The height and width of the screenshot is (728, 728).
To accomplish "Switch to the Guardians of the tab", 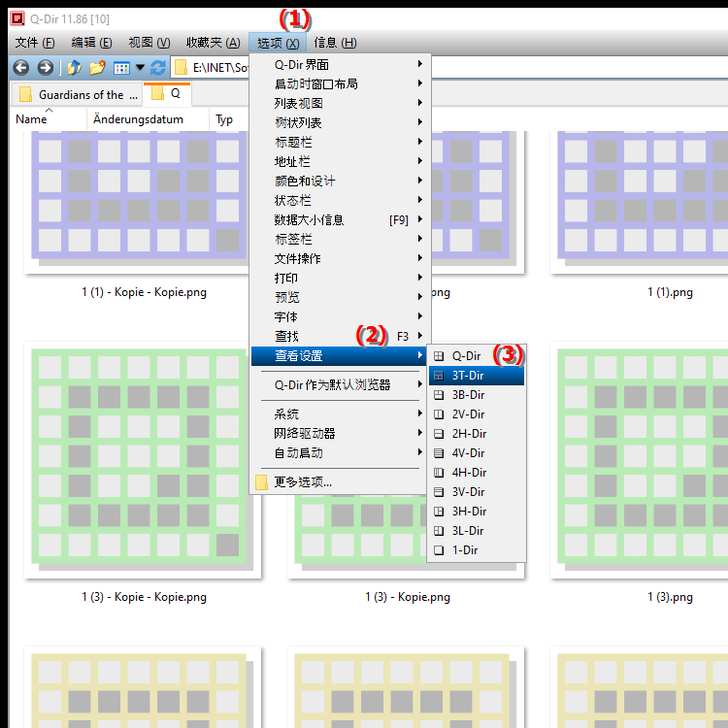I will click(77, 95).
